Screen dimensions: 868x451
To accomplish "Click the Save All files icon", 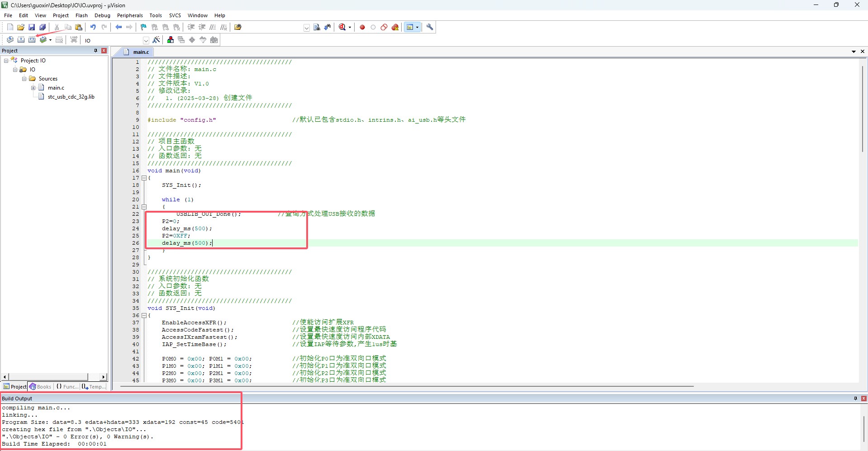I will coord(43,27).
